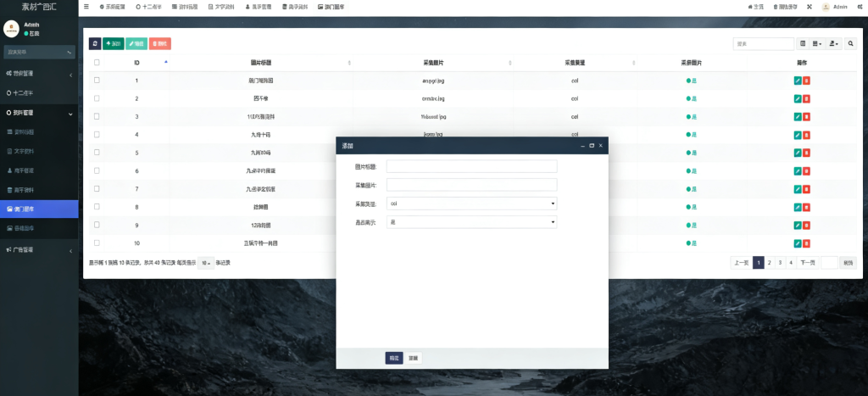Select the sidebar item with the circle icon below the cogs menu
Image resolution: width=868 pixels, height=396 pixels.
click(x=39, y=93)
